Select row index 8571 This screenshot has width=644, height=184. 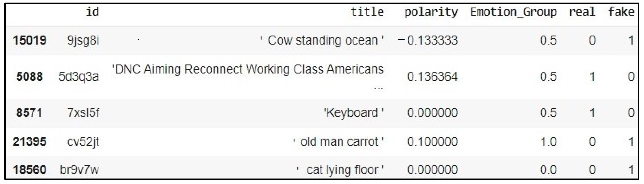29,113
